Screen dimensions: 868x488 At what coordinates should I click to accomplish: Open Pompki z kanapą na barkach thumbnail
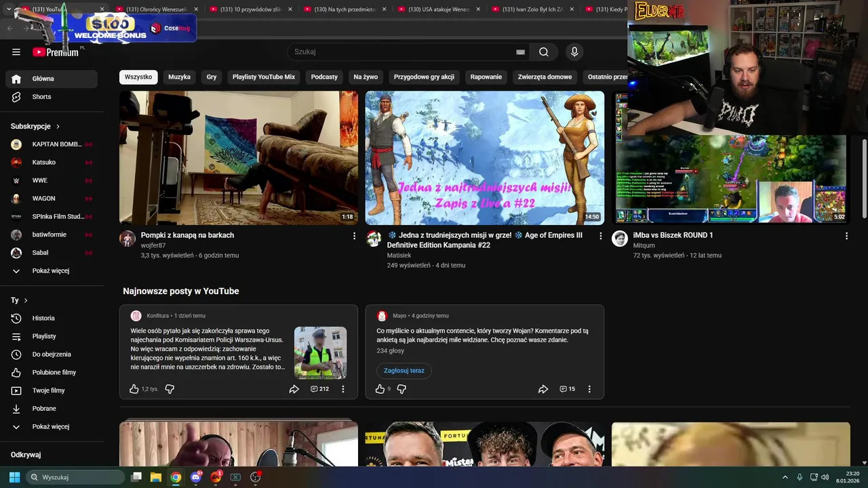pos(239,158)
